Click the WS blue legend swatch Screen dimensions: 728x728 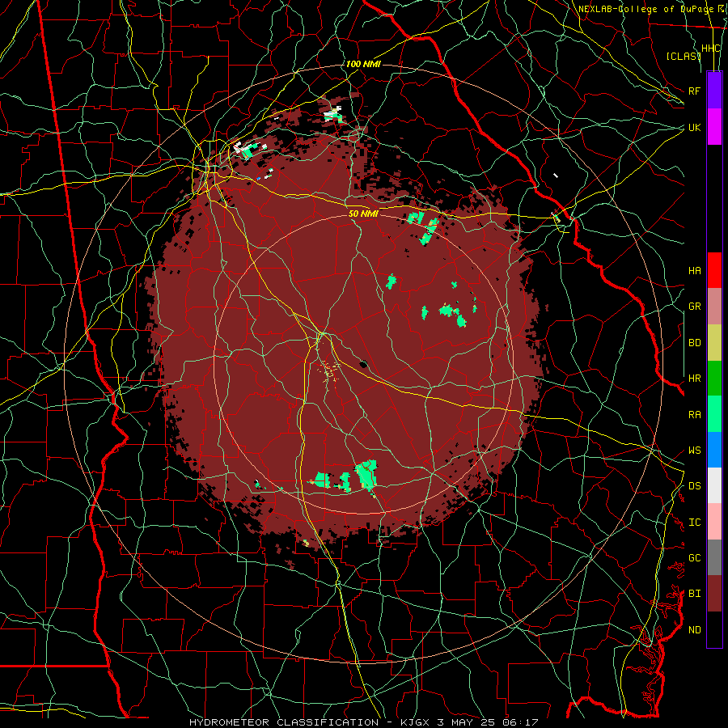pyautogui.click(x=714, y=450)
